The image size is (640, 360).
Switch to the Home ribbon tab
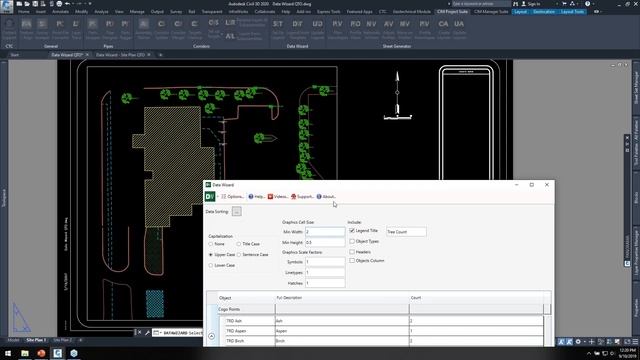24,12
